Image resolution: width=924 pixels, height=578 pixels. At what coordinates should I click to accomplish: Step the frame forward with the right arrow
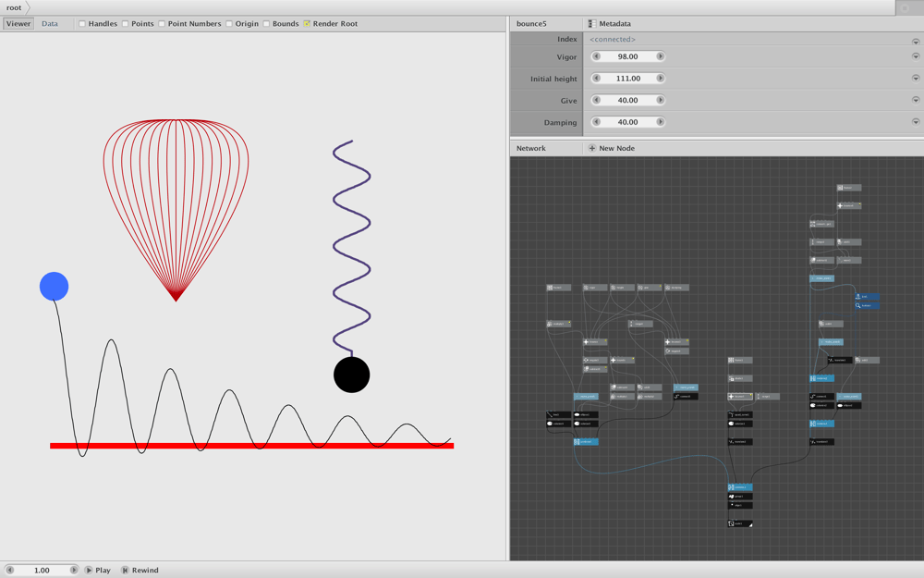pyautogui.click(x=74, y=570)
